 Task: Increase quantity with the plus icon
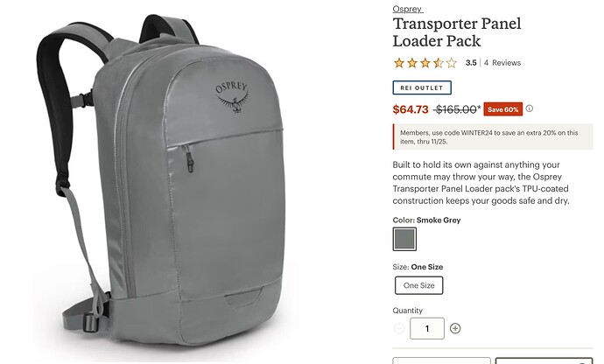(x=455, y=329)
